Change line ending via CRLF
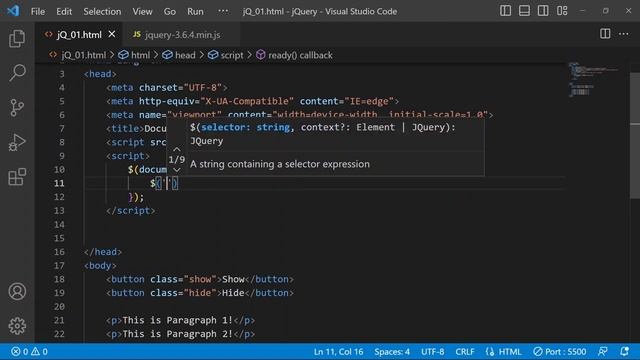640x360 pixels. click(464, 351)
